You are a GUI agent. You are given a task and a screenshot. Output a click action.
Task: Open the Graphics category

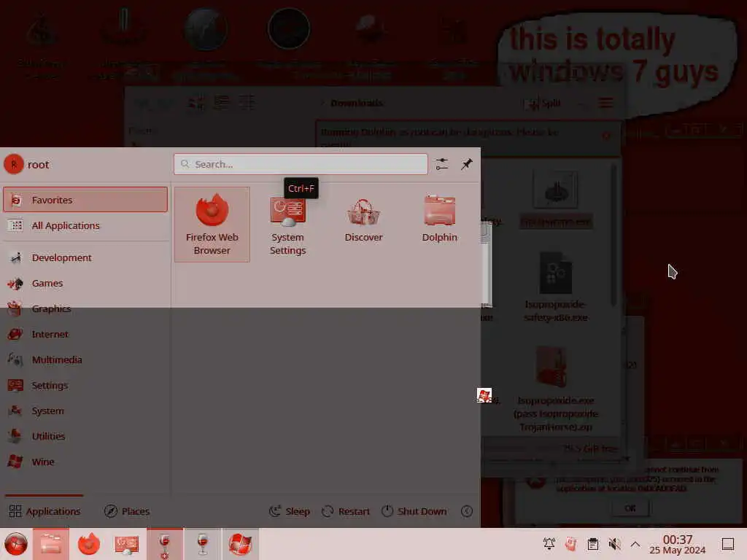pos(85,308)
